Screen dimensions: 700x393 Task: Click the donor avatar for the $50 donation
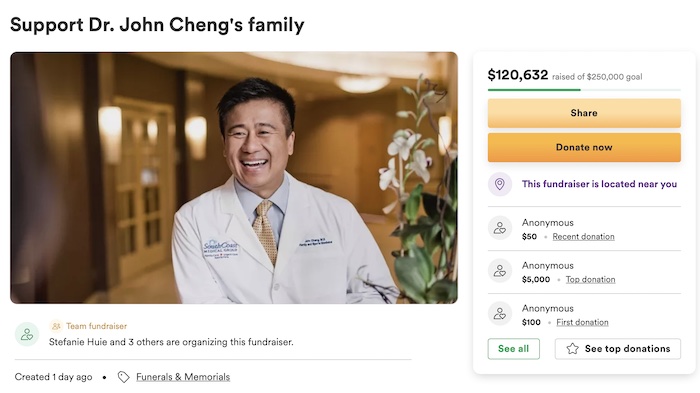(x=500, y=228)
